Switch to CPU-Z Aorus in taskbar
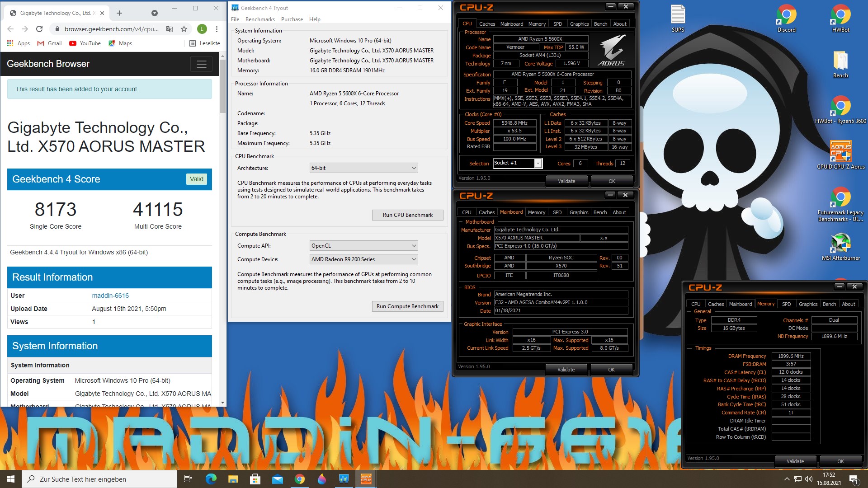Viewport: 868px width, 488px height. pyautogui.click(x=366, y=479)
